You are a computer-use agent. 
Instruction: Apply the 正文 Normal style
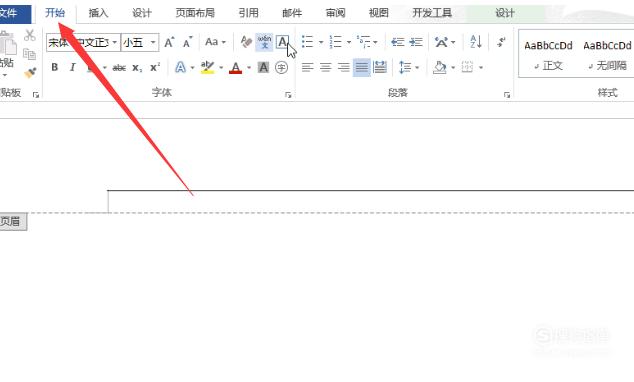pyautogui.click(x=548, y=55)
